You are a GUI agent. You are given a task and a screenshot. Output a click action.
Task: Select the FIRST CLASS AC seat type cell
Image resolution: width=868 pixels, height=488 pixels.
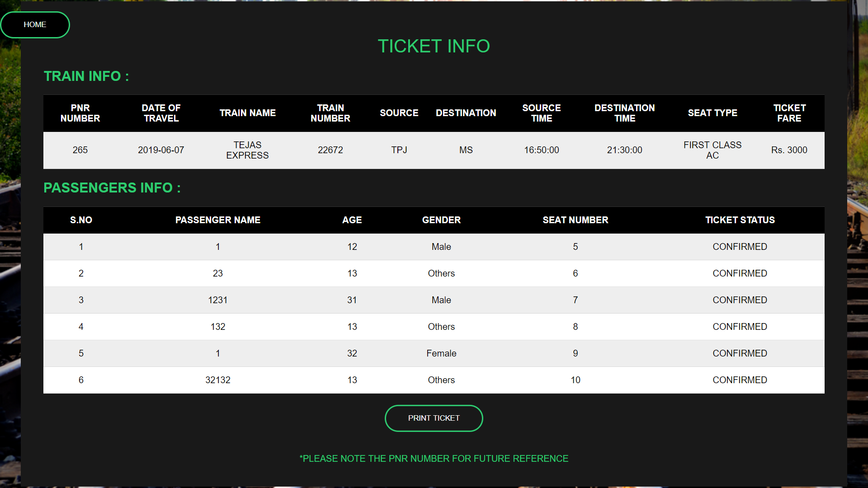tap(712, 150)
